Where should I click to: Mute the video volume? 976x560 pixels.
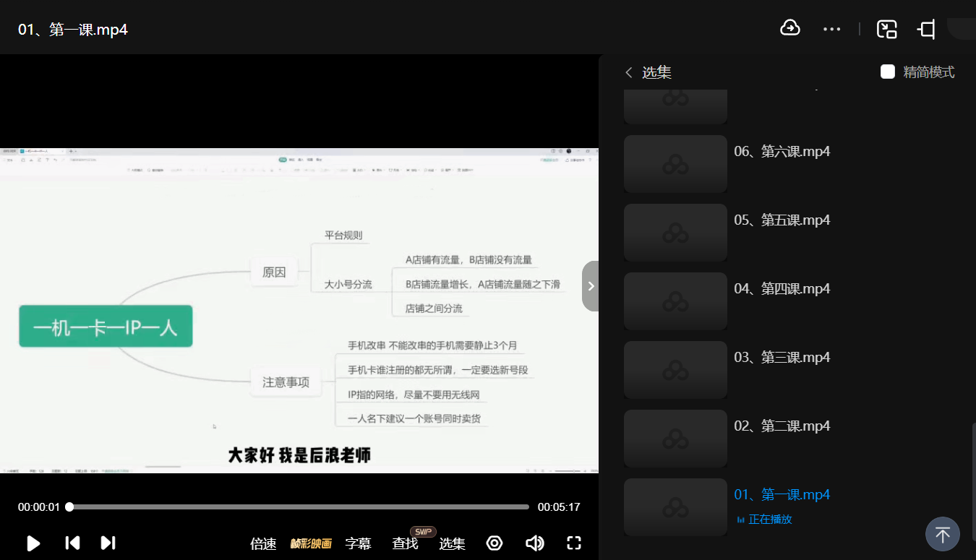(534, 543)
